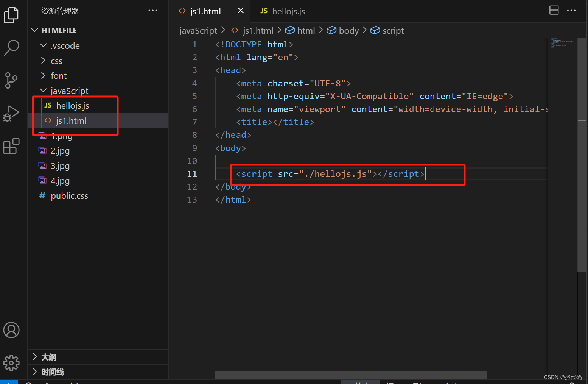Open the 2.jpg image file

tap(98, 151)
